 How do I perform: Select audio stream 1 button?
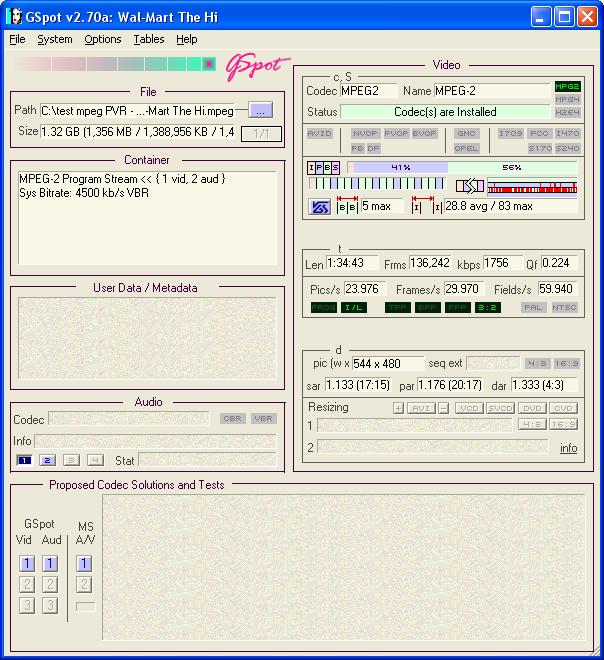pyautogui.click(x=24, y=460)
